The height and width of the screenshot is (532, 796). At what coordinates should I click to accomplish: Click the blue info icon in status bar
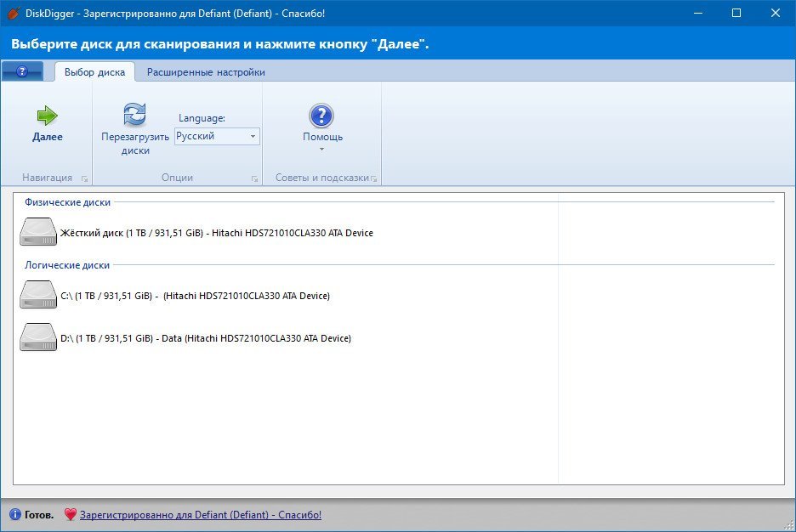click(15, 514)
